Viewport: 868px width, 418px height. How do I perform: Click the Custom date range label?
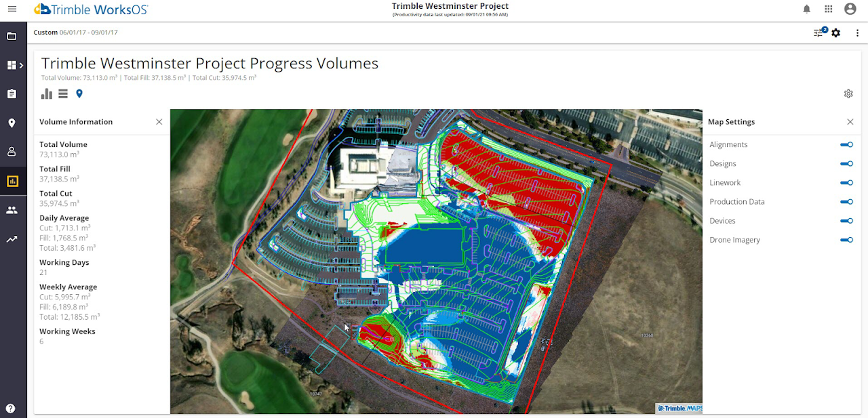point(46,32)
